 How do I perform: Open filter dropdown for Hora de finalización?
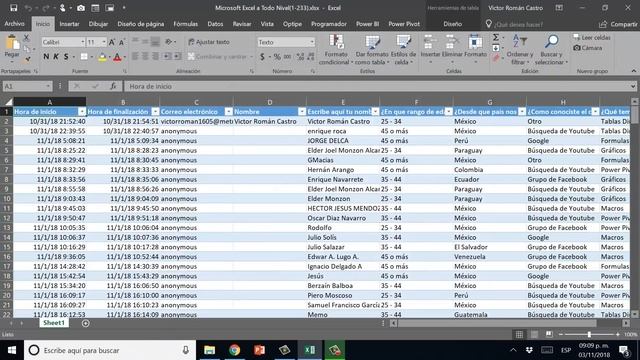click(x=155, y=112)
